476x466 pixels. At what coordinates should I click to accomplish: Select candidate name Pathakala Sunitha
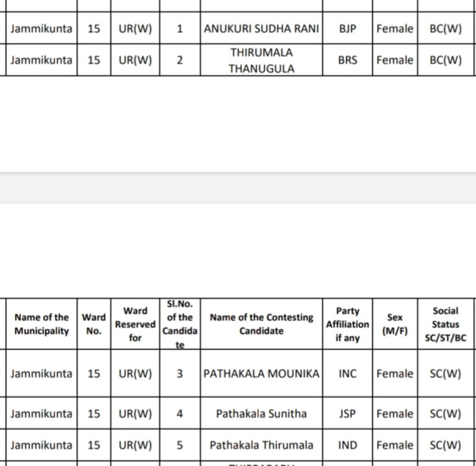click(x=262, y=413)
